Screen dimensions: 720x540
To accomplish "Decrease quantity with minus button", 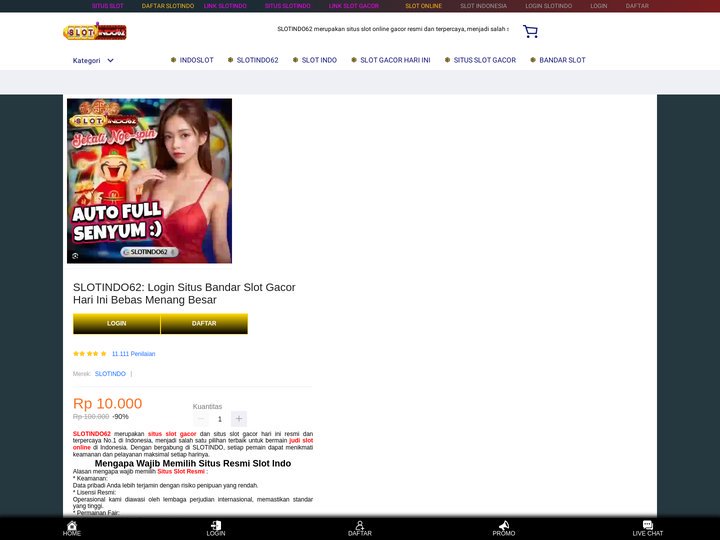I will 201,419.
